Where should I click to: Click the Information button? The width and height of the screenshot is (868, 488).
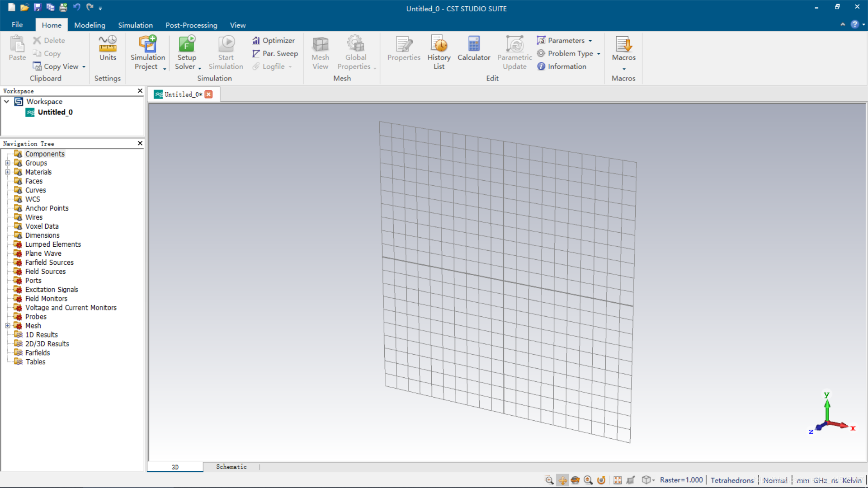(561, 66)
